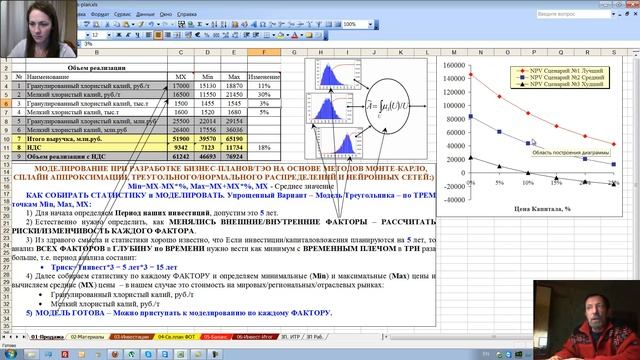Toggle Italic formatting button

pyautogui.click(x=129, y=35)
